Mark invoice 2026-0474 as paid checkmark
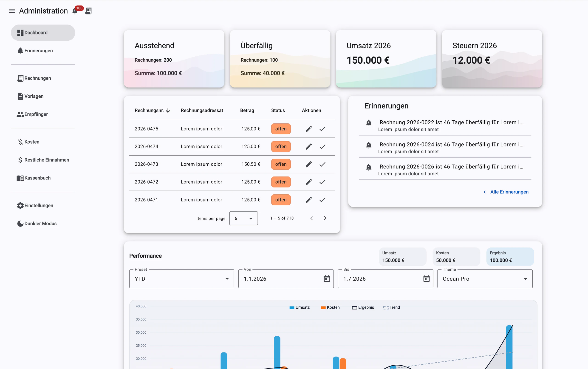 (322, 147)
